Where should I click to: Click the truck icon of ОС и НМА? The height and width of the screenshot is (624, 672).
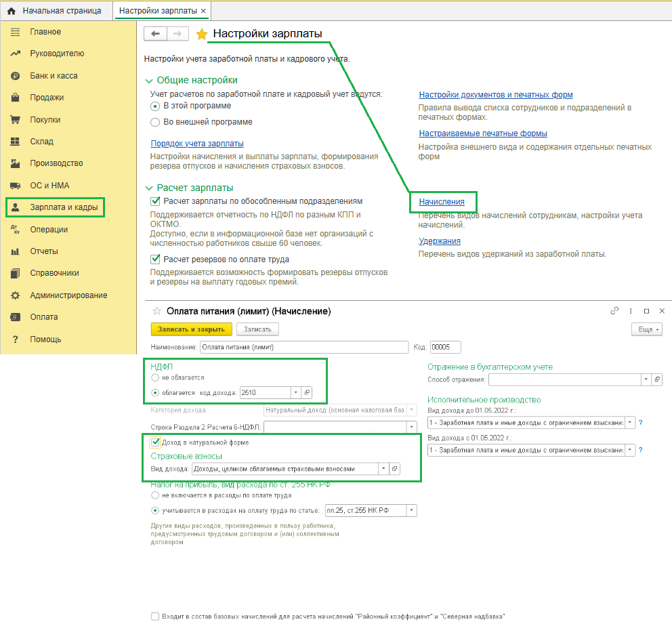click(x=15, y=186)
